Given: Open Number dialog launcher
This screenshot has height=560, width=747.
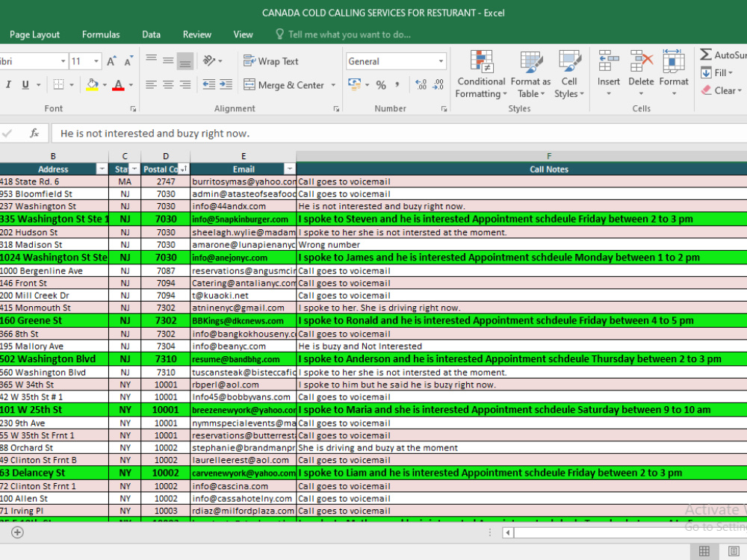Looking at the screenshot, I should [x=444, y=109].
